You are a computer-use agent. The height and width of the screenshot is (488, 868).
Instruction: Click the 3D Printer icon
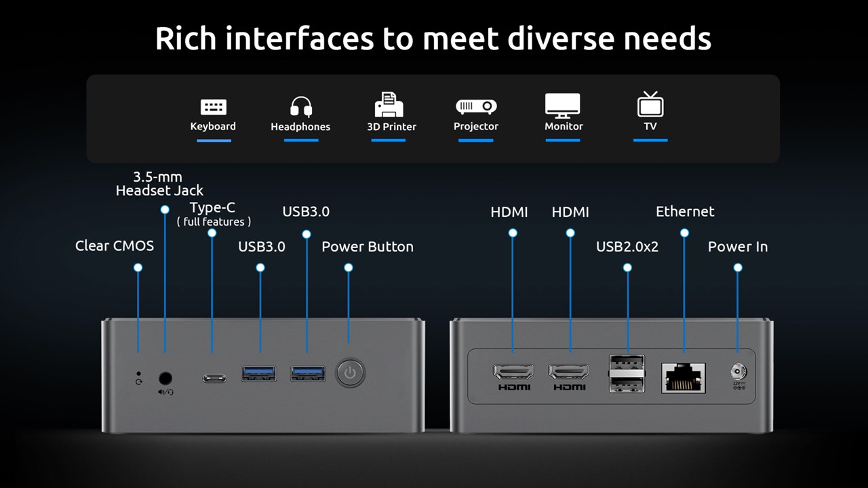(389, 105)
